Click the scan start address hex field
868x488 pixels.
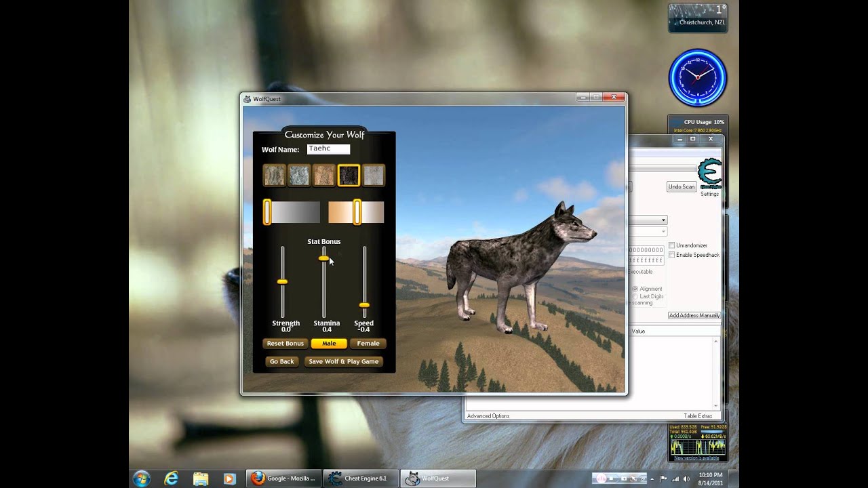pyautogui.click(x=647, y=250)
